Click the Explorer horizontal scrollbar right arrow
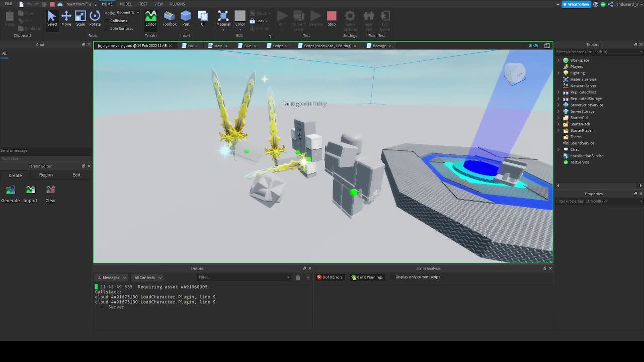 [640, 186]
